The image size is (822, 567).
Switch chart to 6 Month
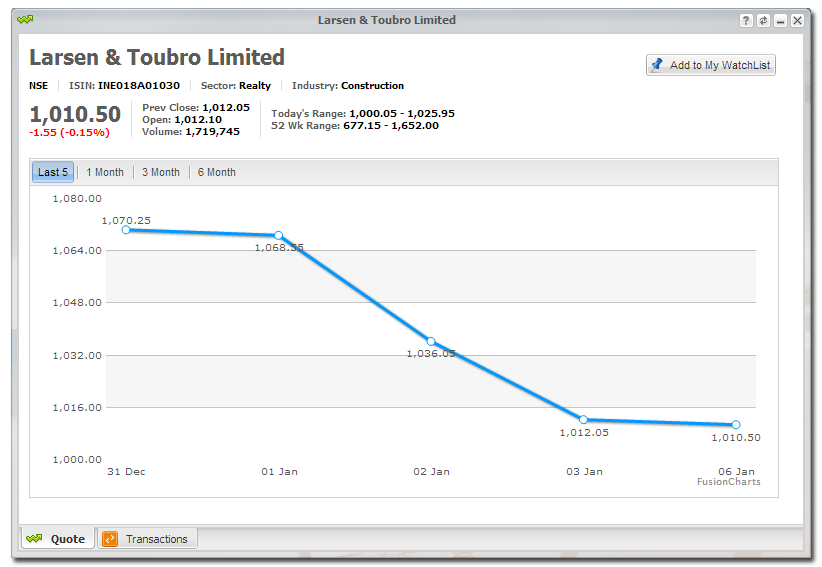click(217, 172)
